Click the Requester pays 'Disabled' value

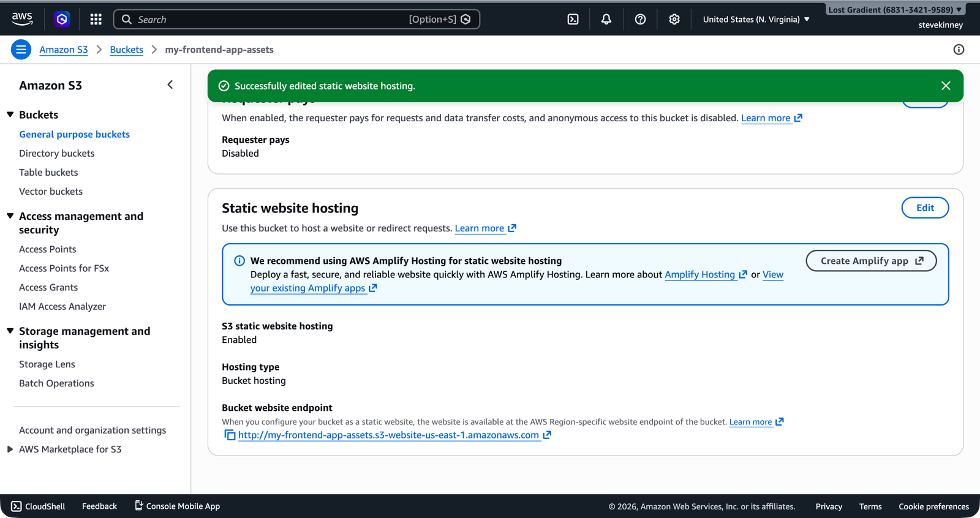click(x=240, y=154)
